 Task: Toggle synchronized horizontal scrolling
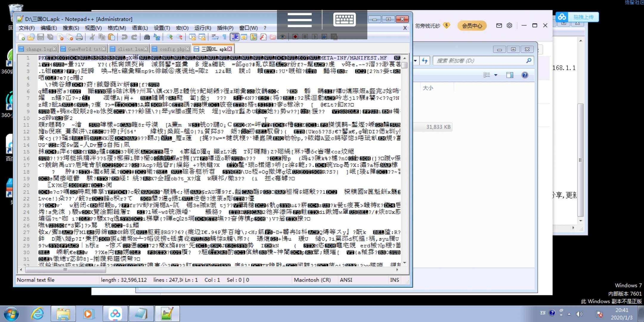(202, 37)
